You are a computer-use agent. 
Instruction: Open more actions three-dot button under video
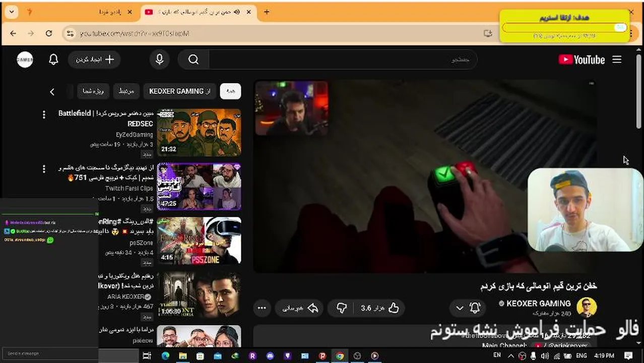coord(262,308)
